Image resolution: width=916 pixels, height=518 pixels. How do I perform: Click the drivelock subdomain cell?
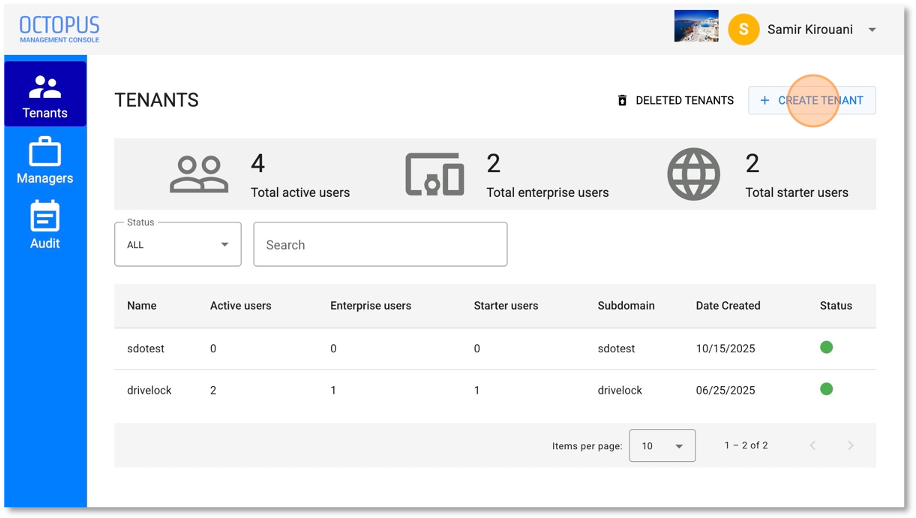(620, 390)
